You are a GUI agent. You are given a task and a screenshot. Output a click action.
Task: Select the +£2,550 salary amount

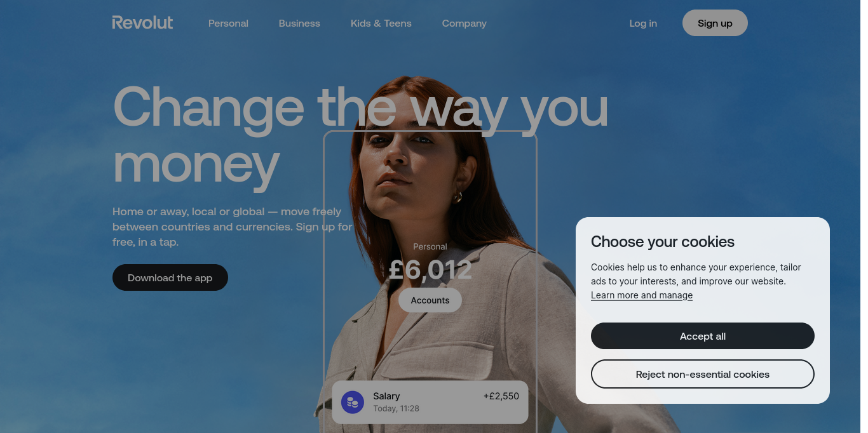501,396
